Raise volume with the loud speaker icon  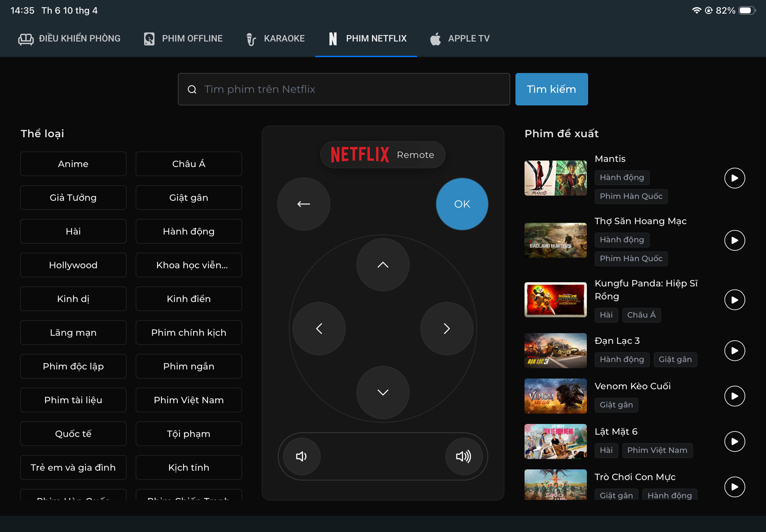[463, 456]
